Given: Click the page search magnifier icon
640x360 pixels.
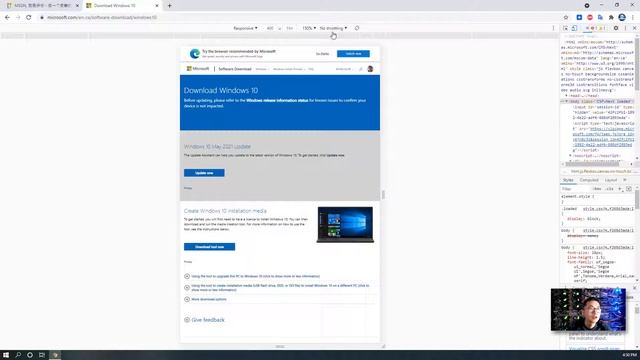Looking at the screenshot, I should coord(360,69).
